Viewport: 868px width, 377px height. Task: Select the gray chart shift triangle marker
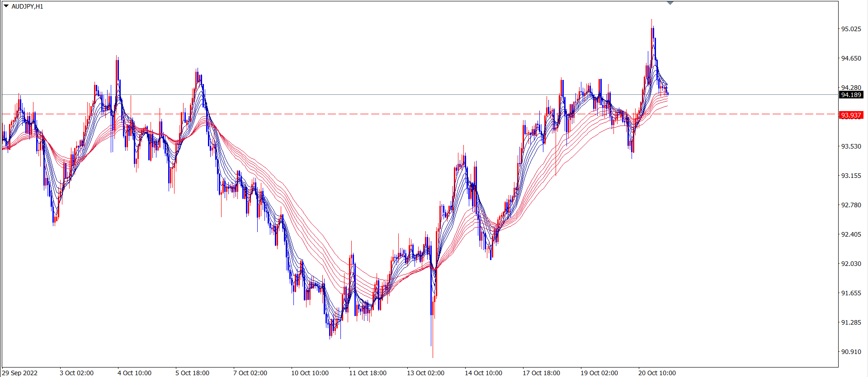point(670,3)
